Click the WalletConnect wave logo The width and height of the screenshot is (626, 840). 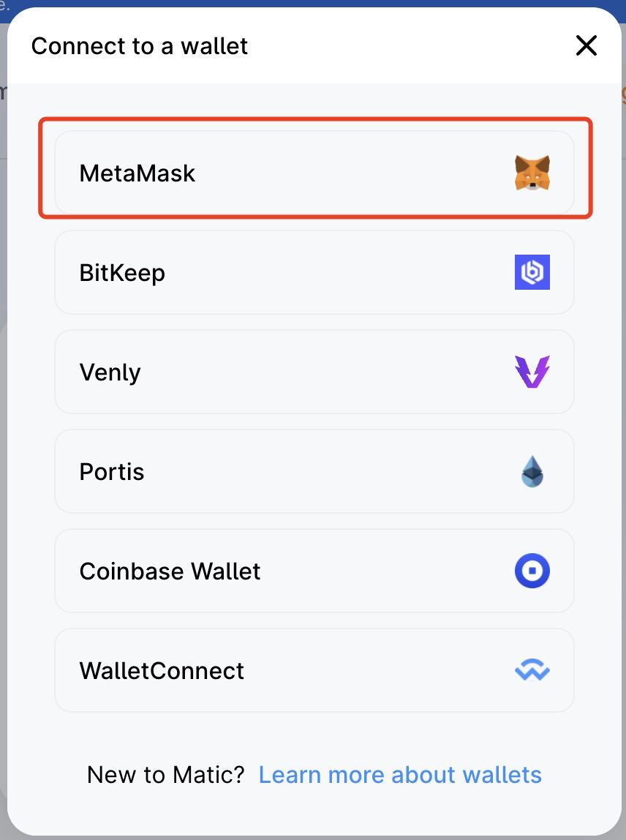(x=532, y=670)
